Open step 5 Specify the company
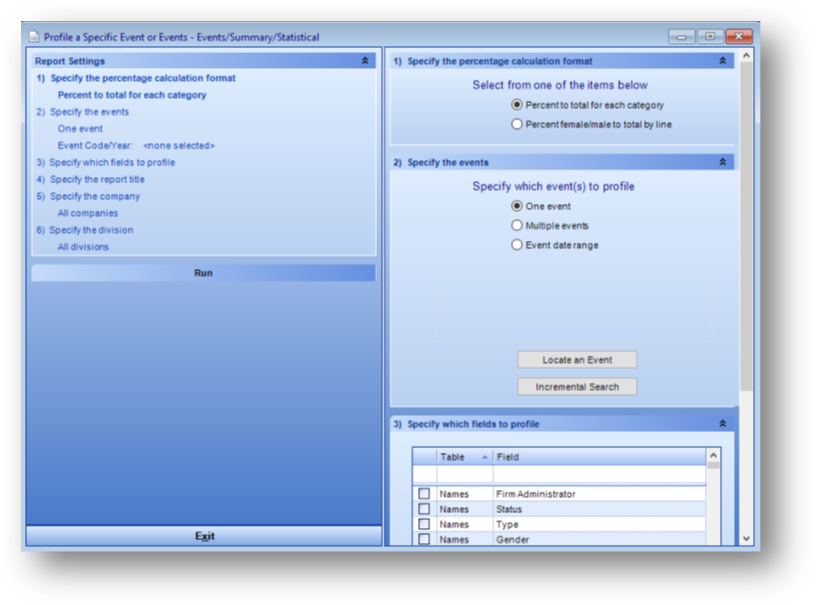Image resolution: width=816 pixels, height=605 pixels. click(88, 196)
